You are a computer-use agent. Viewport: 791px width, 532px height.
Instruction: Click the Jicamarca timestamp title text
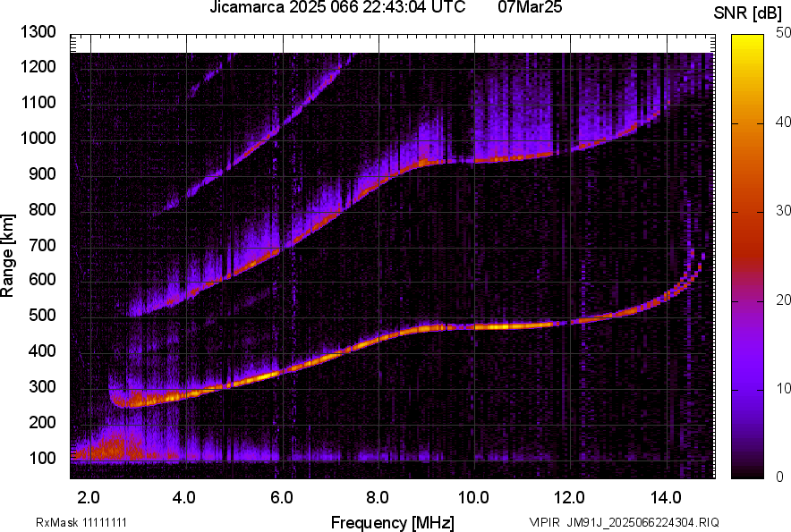click(x=336, y=8)
